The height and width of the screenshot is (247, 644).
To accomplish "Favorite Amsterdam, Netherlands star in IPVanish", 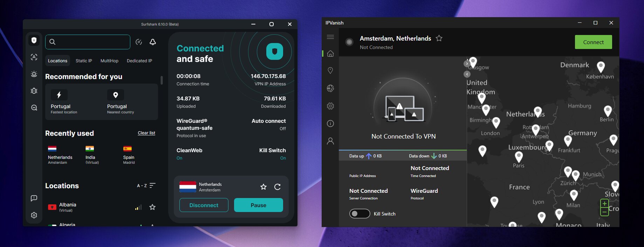I will pyautogui.click(x=439, y=38).
